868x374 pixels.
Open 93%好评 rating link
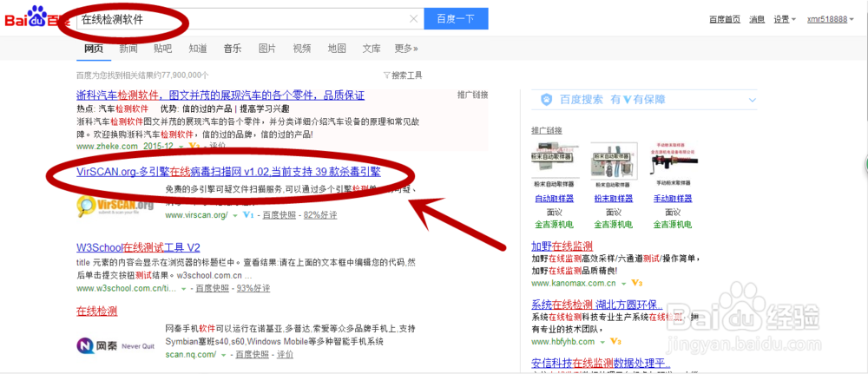(x=253, y=288)
